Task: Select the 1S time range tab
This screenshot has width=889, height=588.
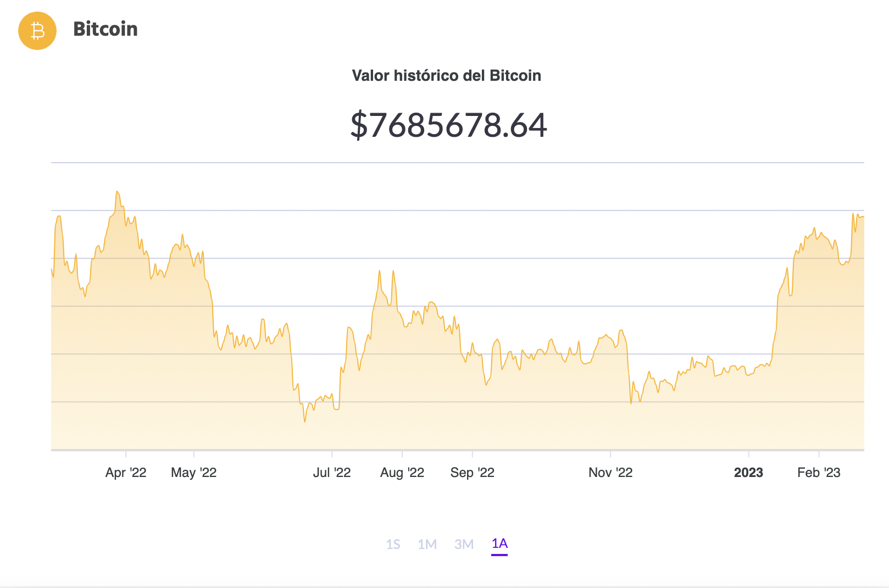Action: coord(393,544)
